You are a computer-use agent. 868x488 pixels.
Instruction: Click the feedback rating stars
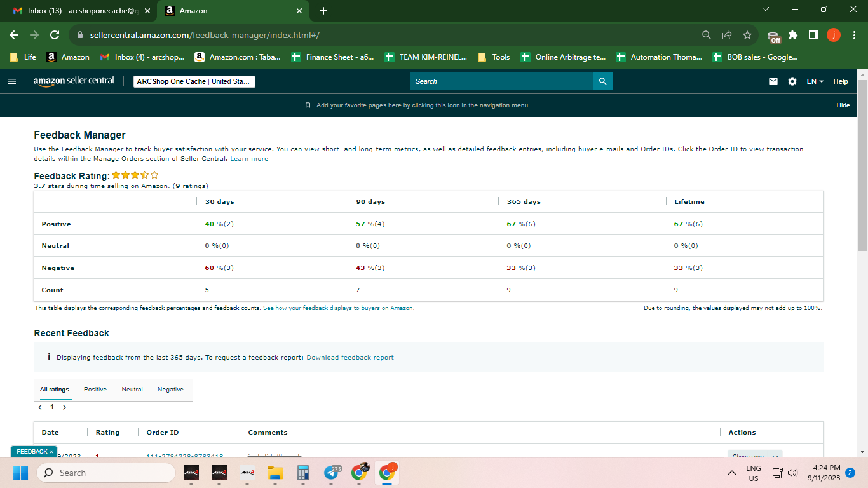tap(135, 175)
